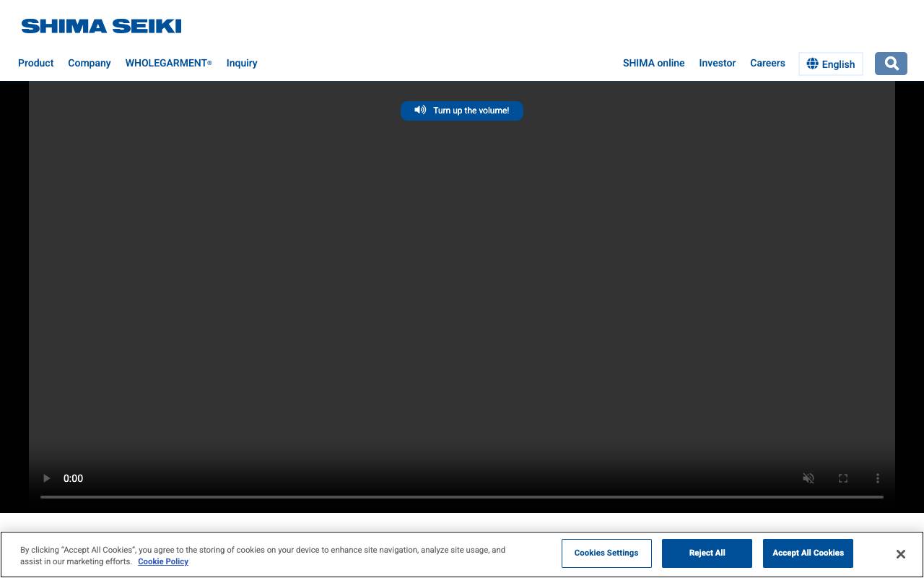The height and width of the screenshot is (578, 924).
Task: Open the Cookie Policy link
Action: point(163,561)
